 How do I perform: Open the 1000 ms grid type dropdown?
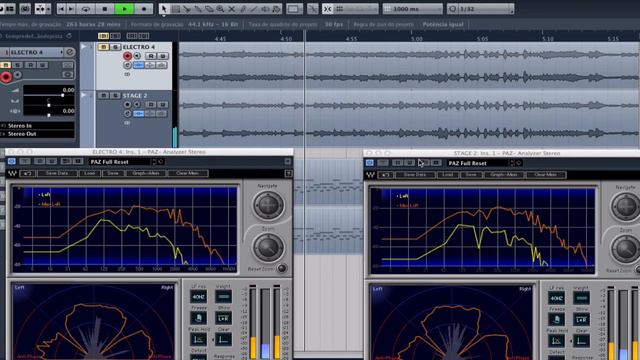(x=412, y=9)
